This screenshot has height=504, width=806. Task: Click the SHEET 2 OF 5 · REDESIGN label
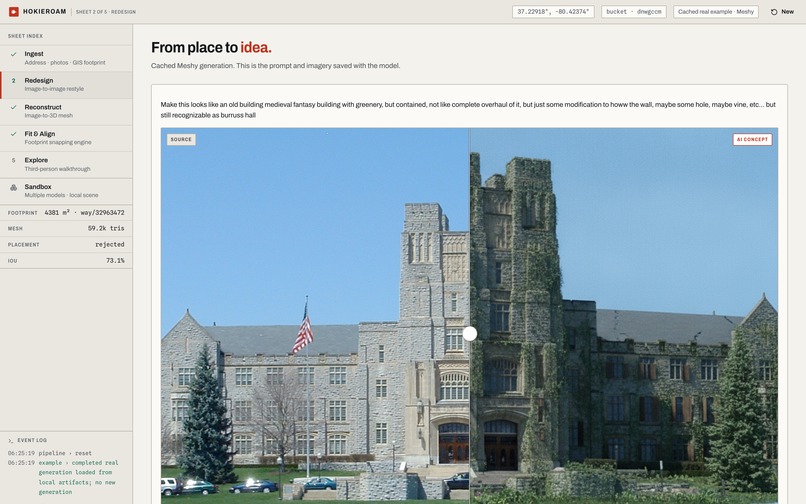pos(106,12)
